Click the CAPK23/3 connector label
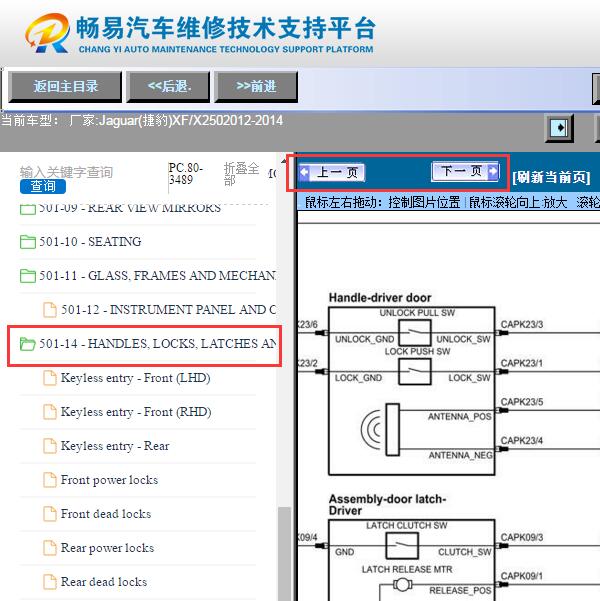 pos(522,325)
